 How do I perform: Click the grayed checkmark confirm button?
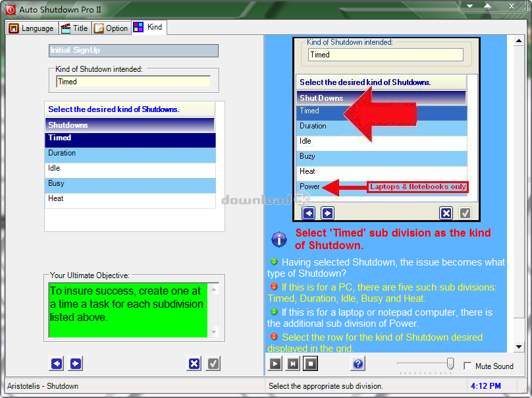[x=213, y=364]
